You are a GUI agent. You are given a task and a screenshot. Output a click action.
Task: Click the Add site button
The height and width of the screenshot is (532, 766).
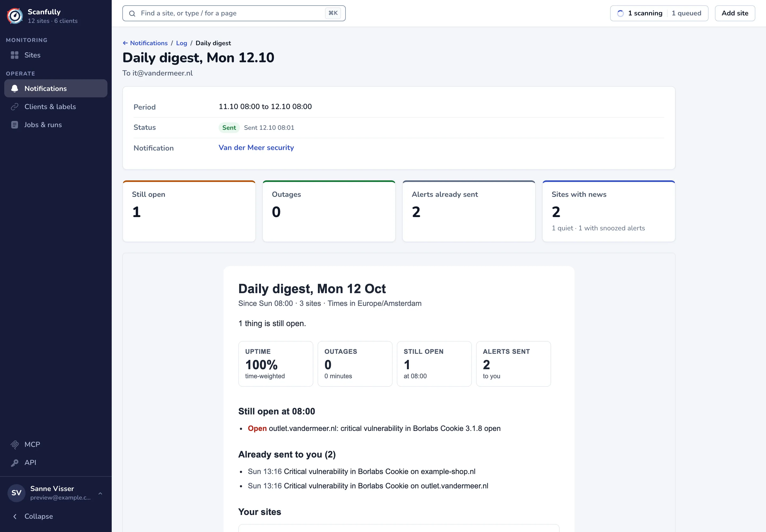[735, 13]
